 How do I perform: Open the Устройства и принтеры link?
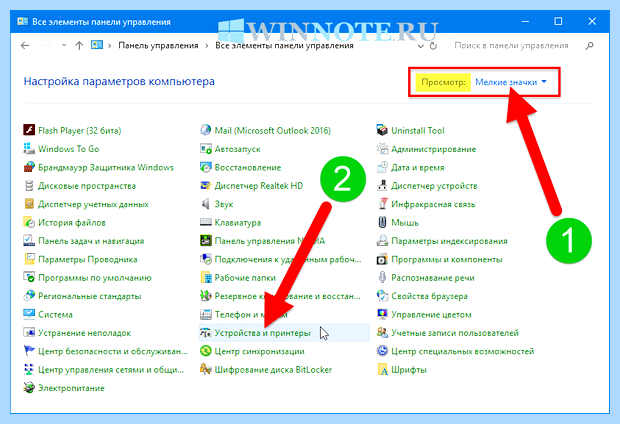pyautogui.click(x=263, y=333)
